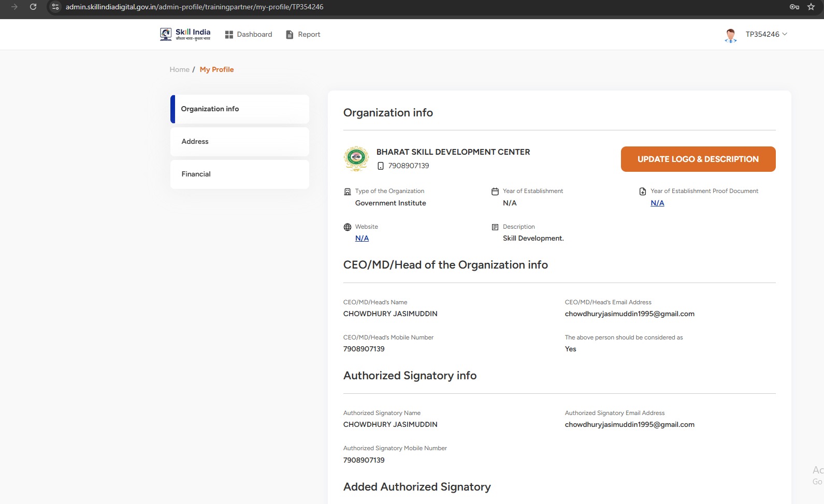
Task: Click the CEO/MD/Head of the Organization info heading
Action: pos(445,265)
